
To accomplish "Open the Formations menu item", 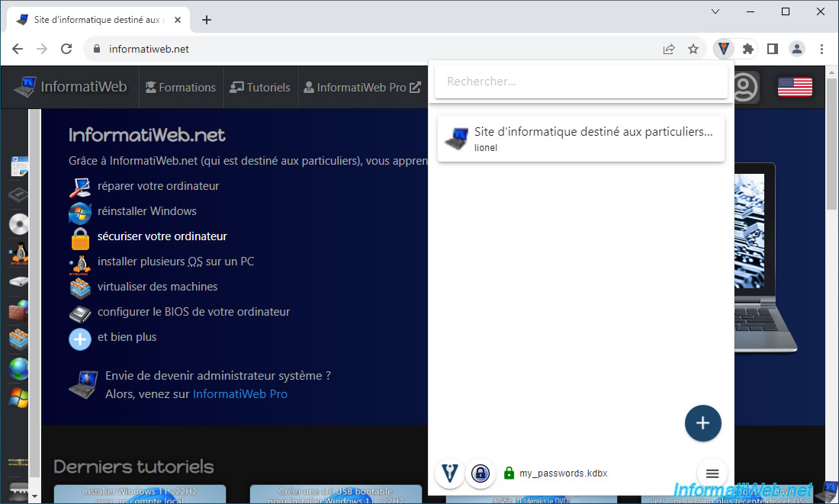I will [x=181, y=88].
